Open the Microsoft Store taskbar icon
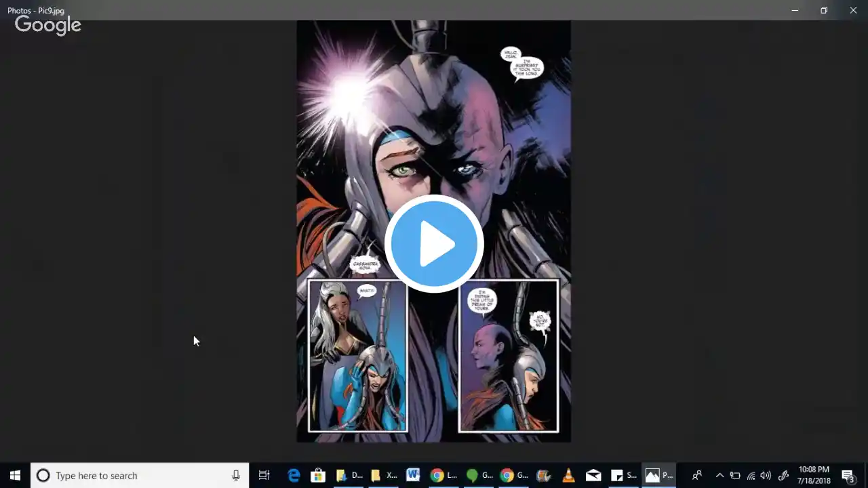This screenshot has height=488, width=868. 317,476
